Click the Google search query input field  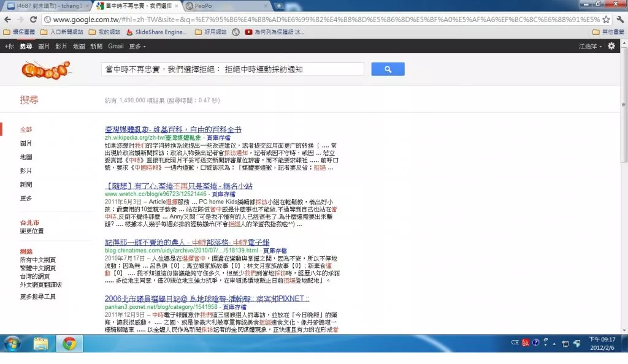pos(232,69)
